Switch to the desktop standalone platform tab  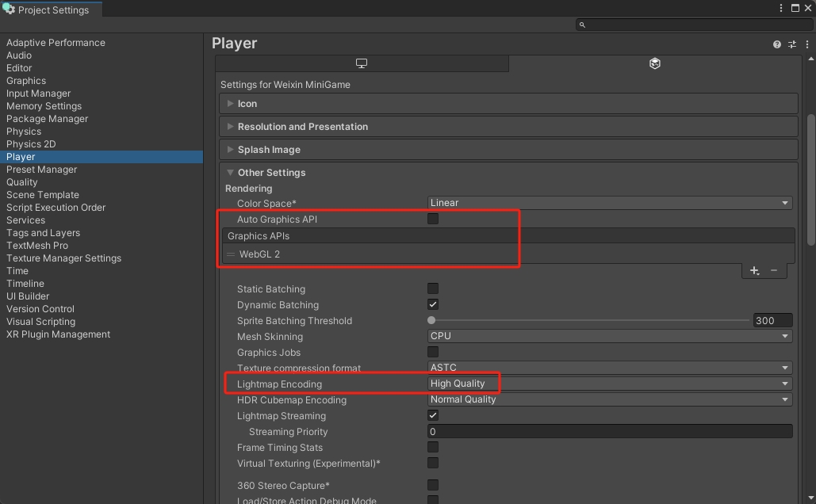[362, 63]
